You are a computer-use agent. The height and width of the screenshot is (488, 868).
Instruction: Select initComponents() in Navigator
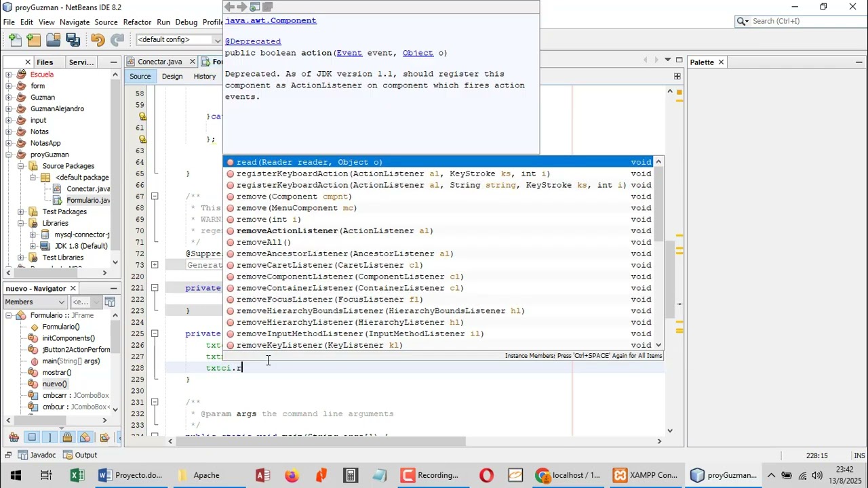(x=68, y=338)
